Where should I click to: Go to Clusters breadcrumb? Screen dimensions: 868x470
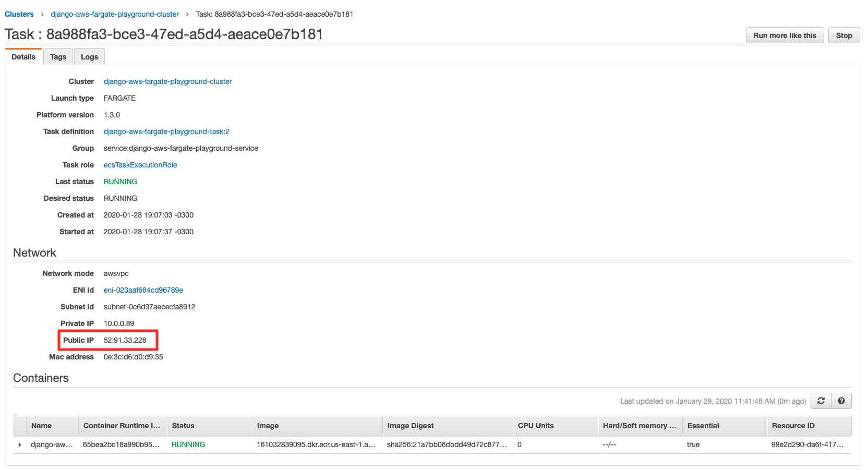[19, 14]
